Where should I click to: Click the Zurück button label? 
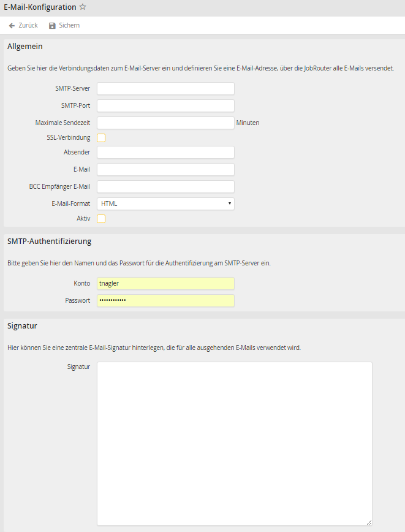click(28, 26)
